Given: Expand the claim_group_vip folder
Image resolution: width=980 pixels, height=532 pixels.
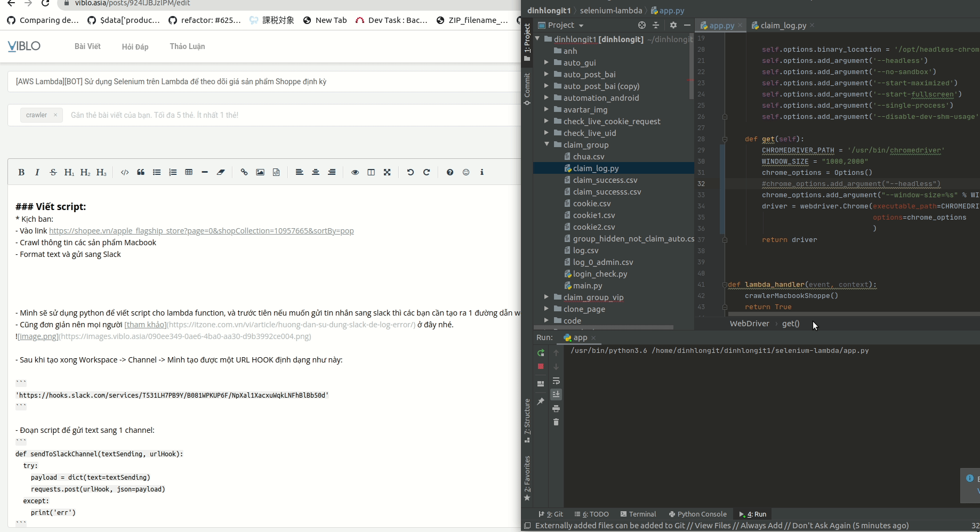Looking at the screenshot, I should 546,297.
